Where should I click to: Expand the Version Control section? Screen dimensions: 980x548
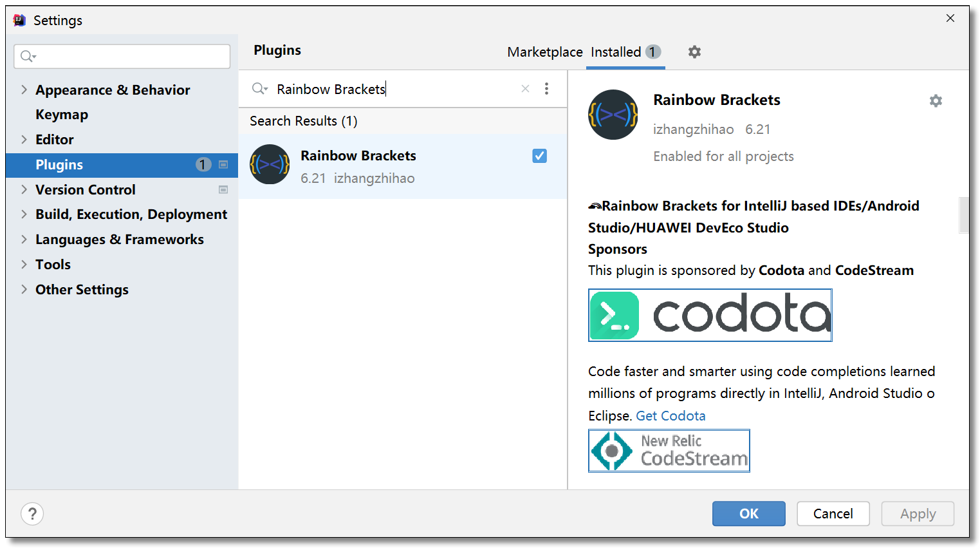click(24, 189)
